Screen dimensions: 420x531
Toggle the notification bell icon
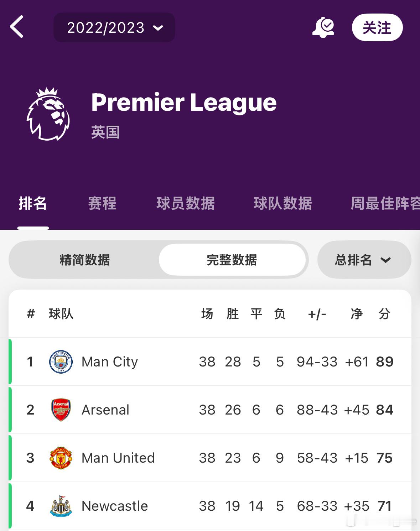point(323,27)
